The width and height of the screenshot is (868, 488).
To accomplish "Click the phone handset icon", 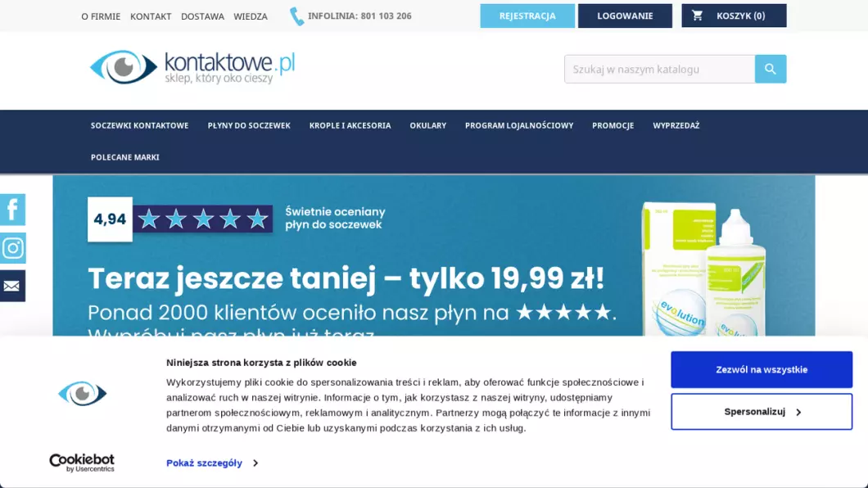I will pos(296,16).
